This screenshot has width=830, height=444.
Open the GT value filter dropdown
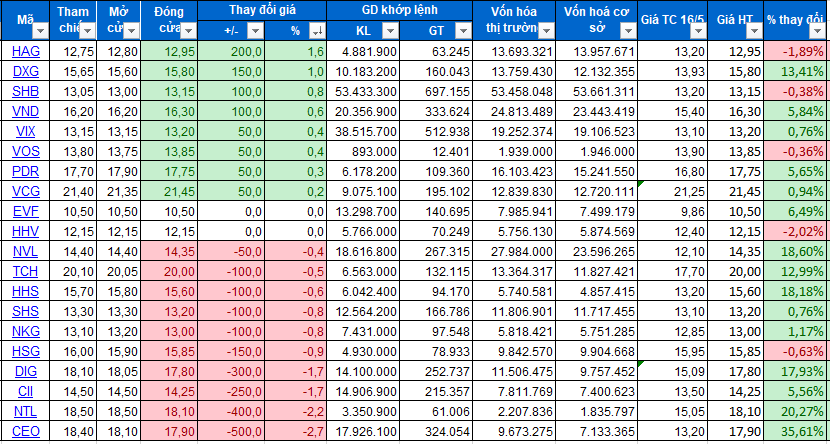463,32
